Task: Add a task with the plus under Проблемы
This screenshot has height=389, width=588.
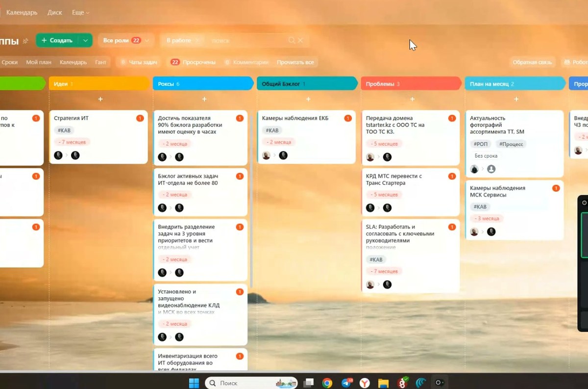Action: [412, 99]
